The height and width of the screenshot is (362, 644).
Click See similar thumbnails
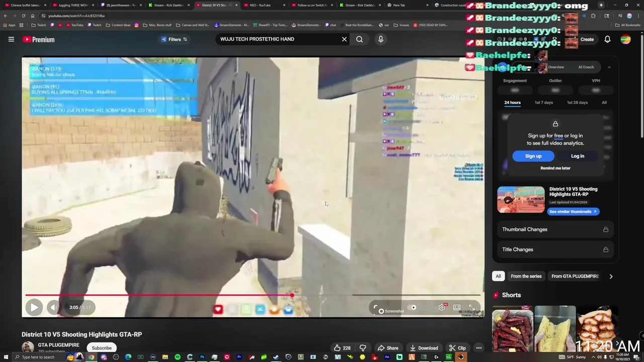click(x=573, y=212)
